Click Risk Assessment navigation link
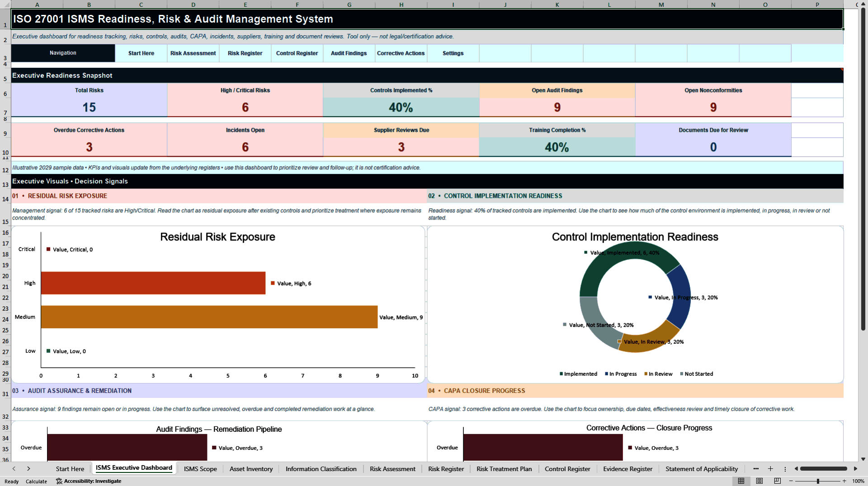This screenshot has width=868, height=486. (193, 53)
